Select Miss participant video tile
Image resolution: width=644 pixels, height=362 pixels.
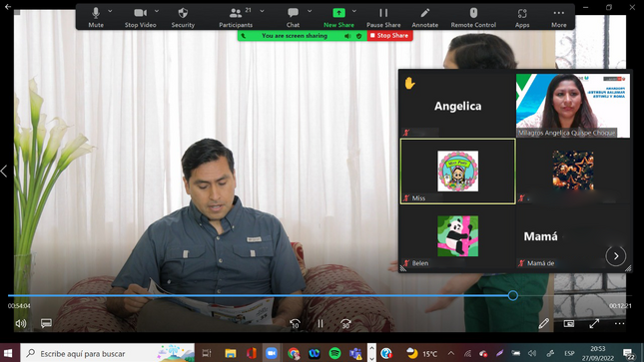(x=457, y=172)
